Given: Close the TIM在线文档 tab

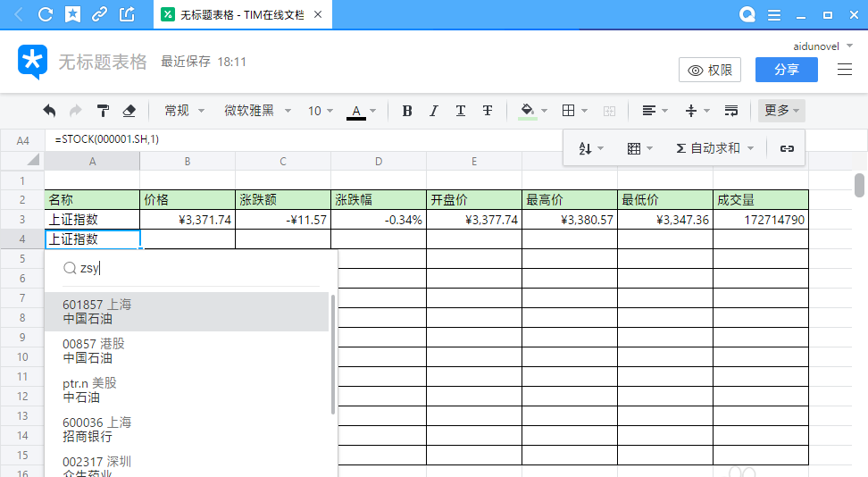Looking at the screenshot, I should click(x=318, y=14).
